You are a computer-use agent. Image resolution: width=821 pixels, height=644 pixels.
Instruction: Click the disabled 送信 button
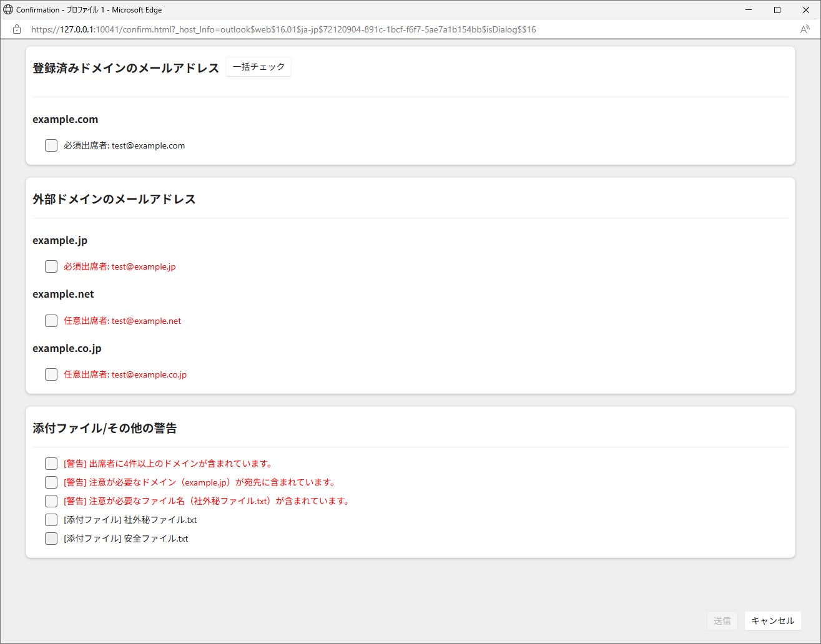point(722,621)
